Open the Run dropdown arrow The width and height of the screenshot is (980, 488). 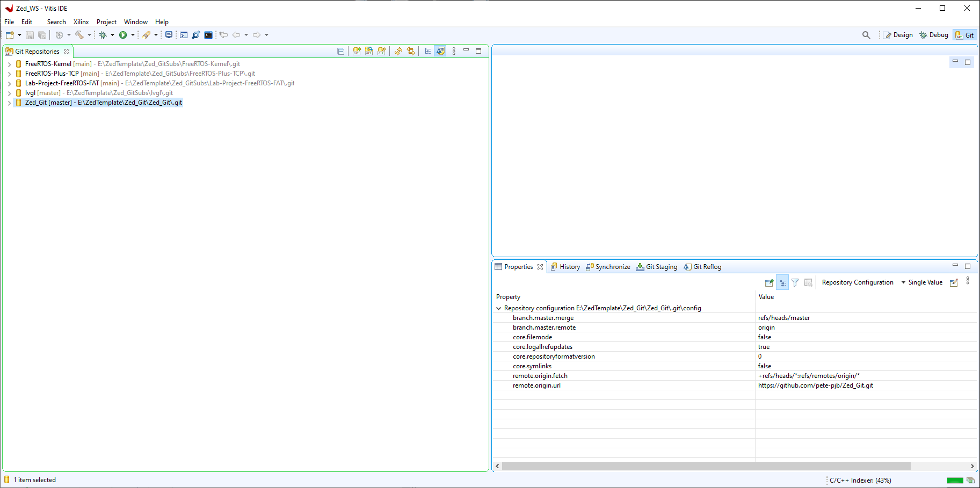[133, 35]
